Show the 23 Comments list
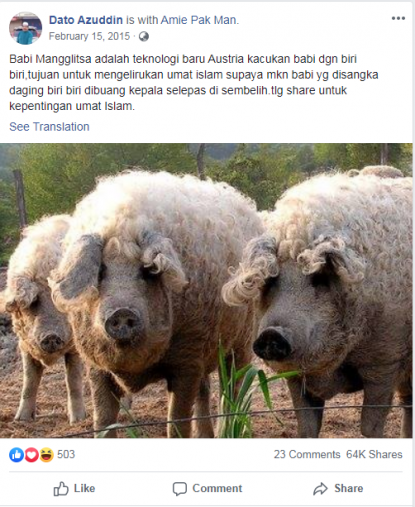415x507 pixels. 307,454
